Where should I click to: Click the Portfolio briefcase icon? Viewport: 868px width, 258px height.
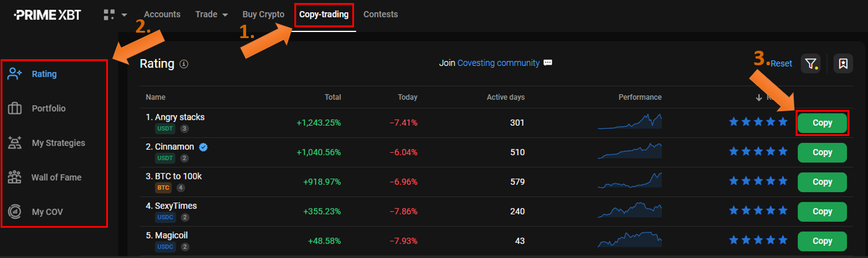coord(14,109)
